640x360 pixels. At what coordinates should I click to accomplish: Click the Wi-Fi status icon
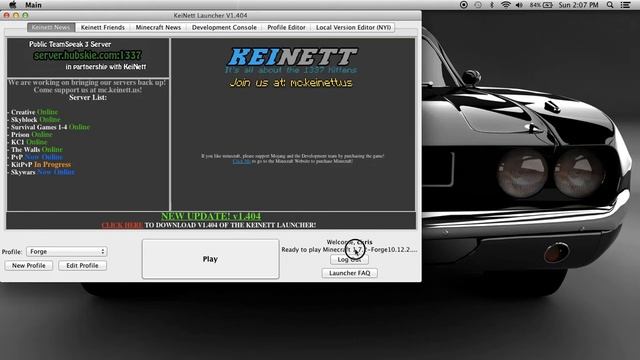(506, 5)
